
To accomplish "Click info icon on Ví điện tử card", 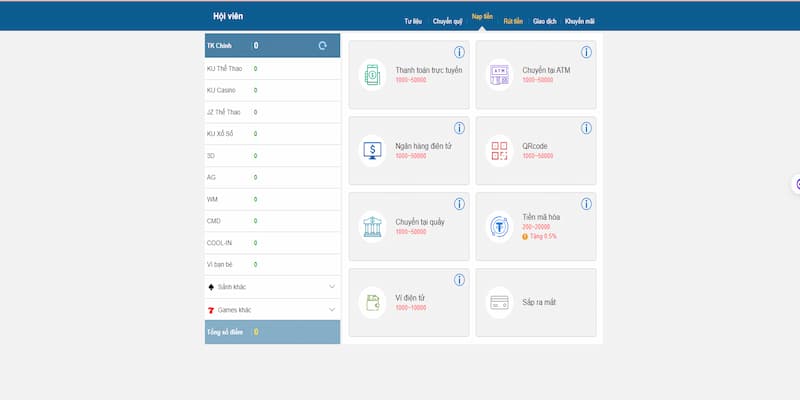I will coord(460,279).
